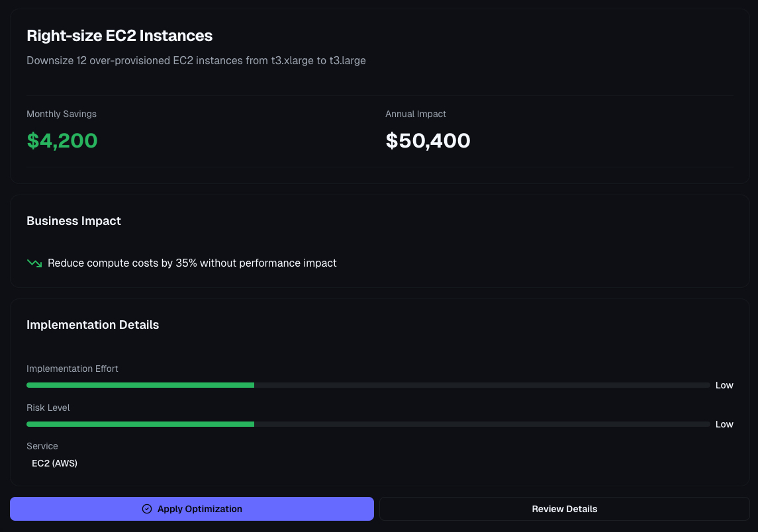Click the Risk Level label

pyautogui.click(x=48, y=408)
